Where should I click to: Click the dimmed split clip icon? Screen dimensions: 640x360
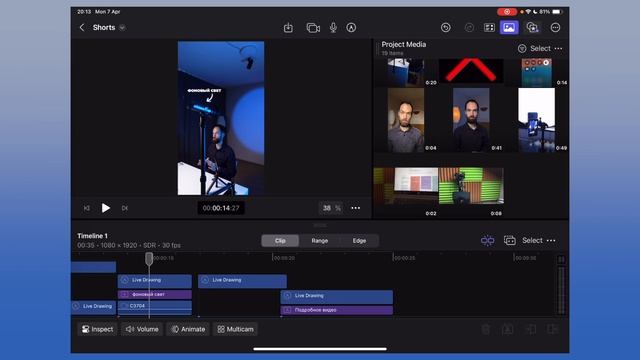point(531,329)
